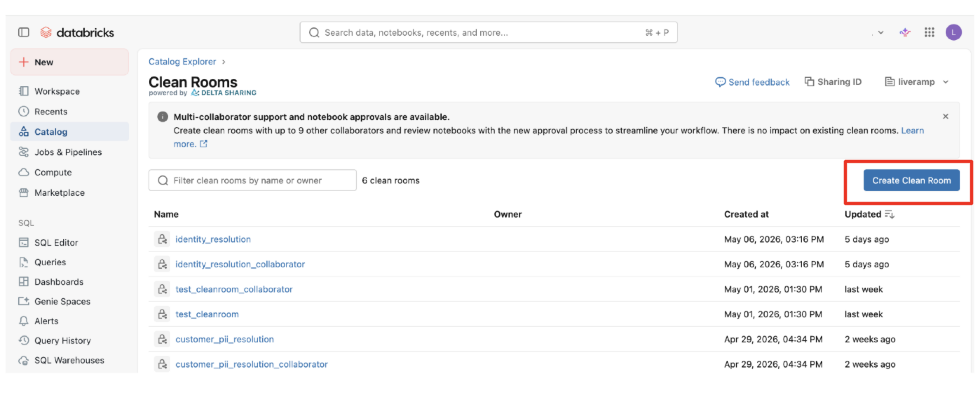Viewport: 980px width, 407px height.
Task: Open customer_pii_resolution clean room
Action: tap(224, 339)
